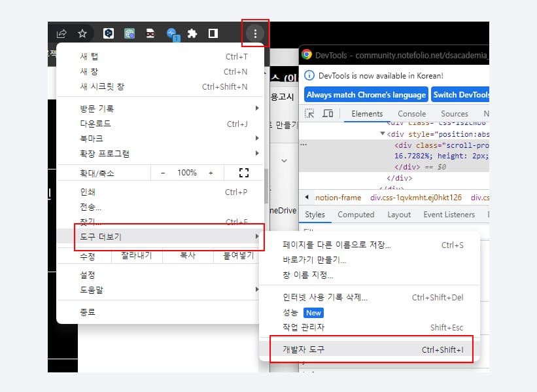Click the blue extension icon with badge 1
This screenshot has height=392, width=537.
point(171,32)
